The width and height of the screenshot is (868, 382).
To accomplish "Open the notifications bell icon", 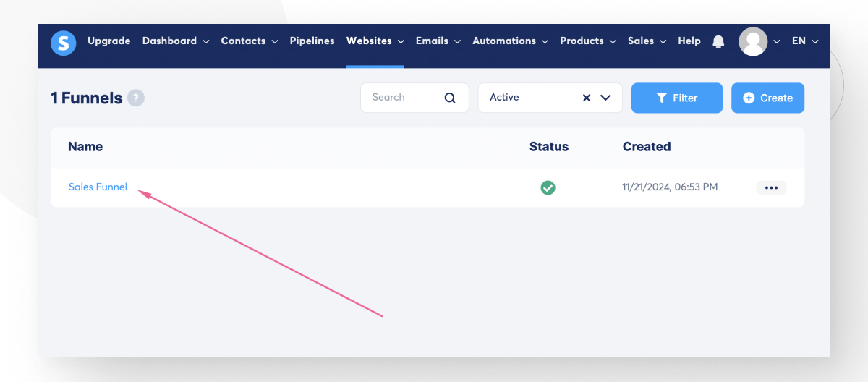I will pos(718,41).
